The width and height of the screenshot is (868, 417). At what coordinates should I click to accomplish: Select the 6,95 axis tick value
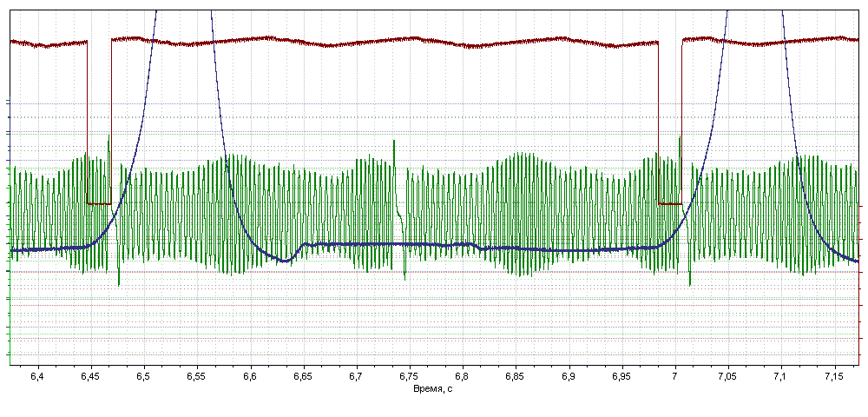622,376
